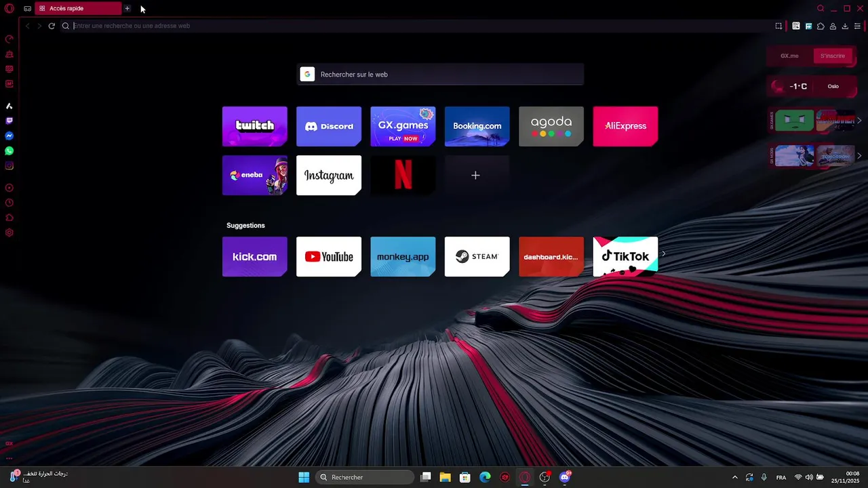
Task: Go back to previous page
Action: [x=28, y=26]
